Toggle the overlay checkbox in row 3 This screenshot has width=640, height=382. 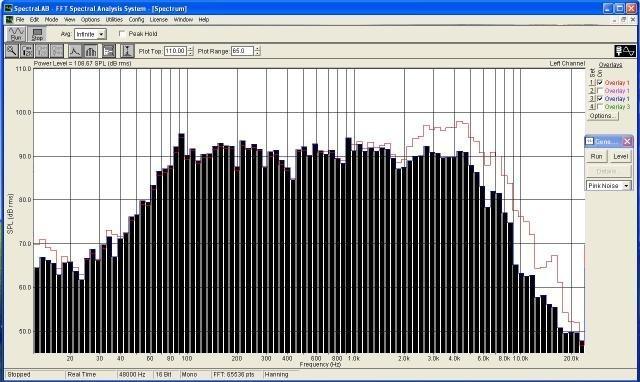click(600, 99)
